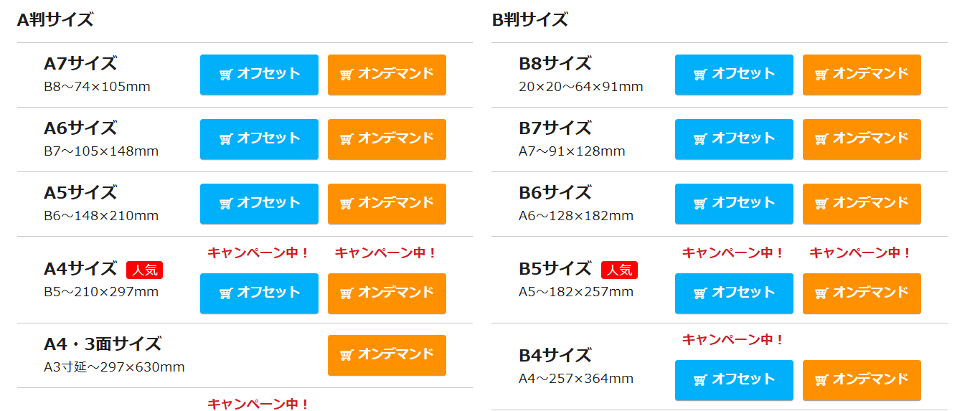This screenshot has height=411, width=980.
Task: Click the B4サイズ heading text
Action: (x=555, y=356)
